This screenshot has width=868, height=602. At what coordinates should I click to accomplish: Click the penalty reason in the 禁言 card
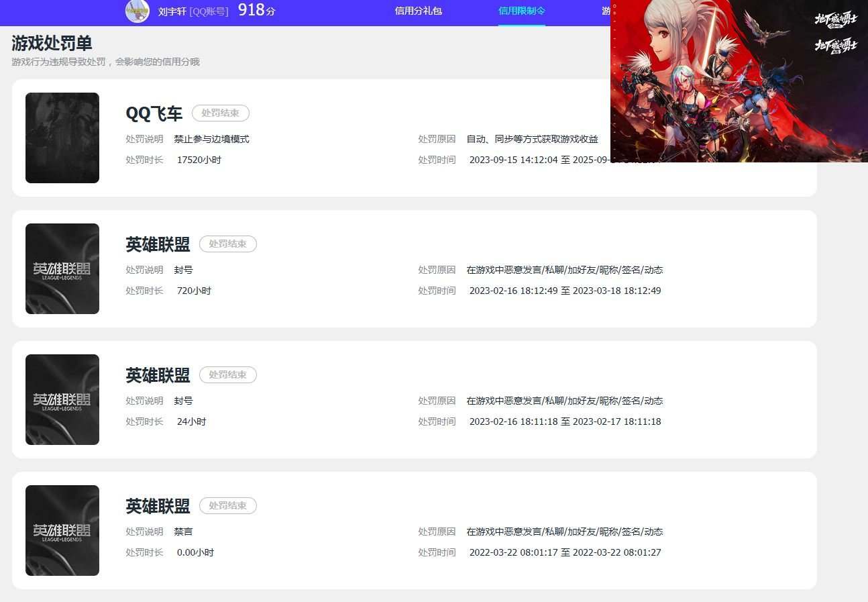tap(565, 532)
